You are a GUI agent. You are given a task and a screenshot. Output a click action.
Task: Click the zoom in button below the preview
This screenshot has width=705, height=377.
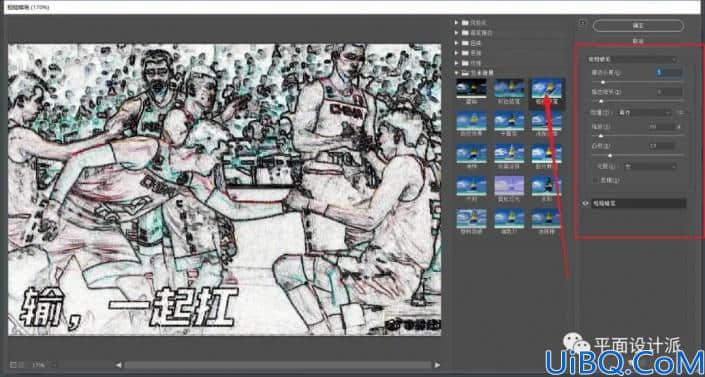click(x=22, y=365)
